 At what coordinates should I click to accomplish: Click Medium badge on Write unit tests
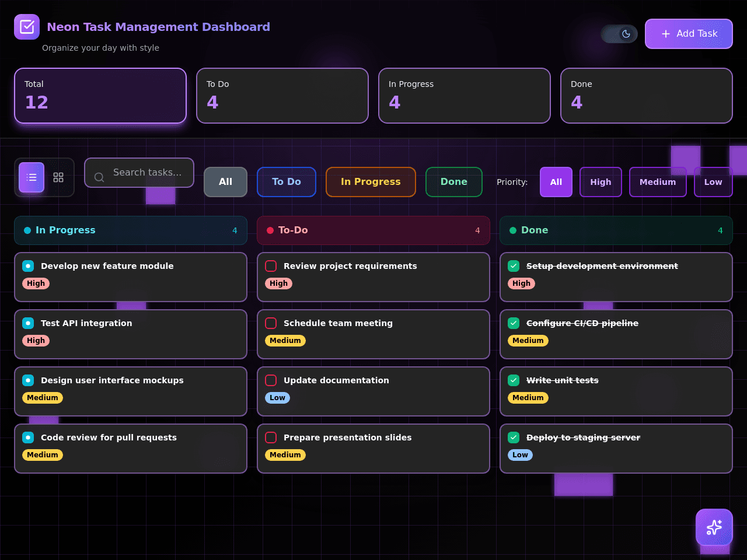pyautogui.click(x=528, y=398)
